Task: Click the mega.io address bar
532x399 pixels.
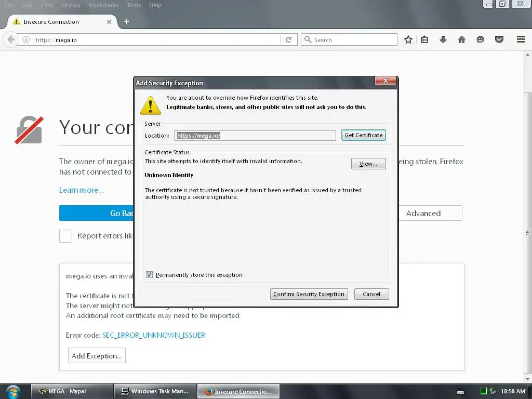Action: 156,39
